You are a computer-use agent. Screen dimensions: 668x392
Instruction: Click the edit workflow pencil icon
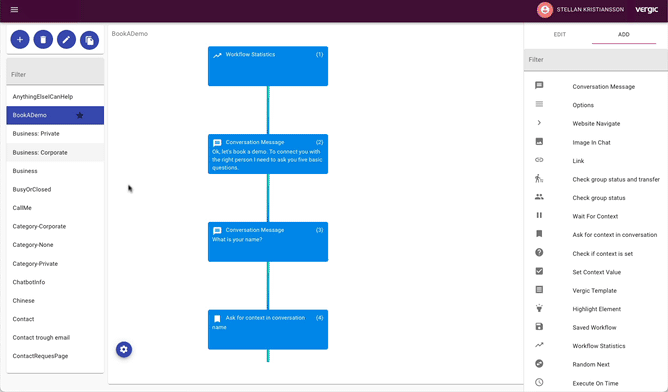[x=66, y=40]
